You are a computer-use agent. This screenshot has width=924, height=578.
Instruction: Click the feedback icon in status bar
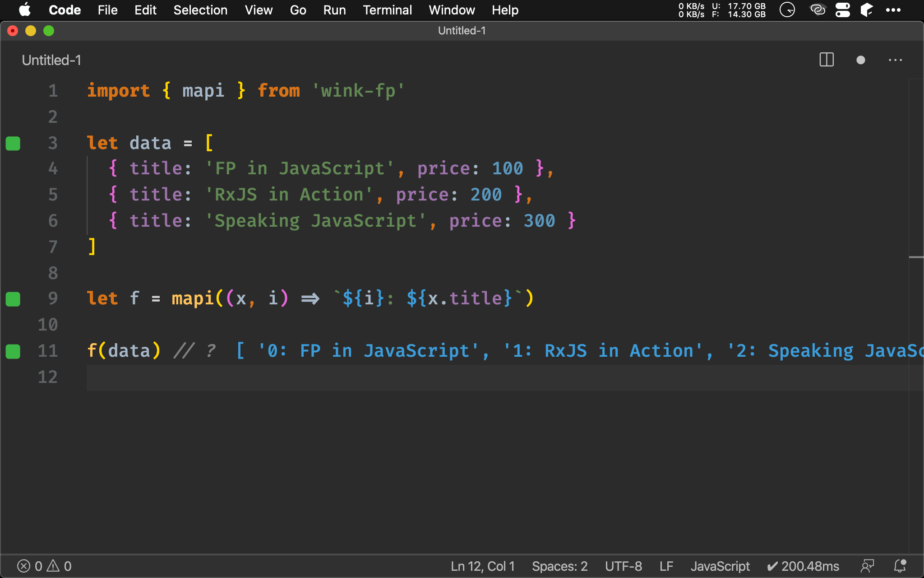867,566
